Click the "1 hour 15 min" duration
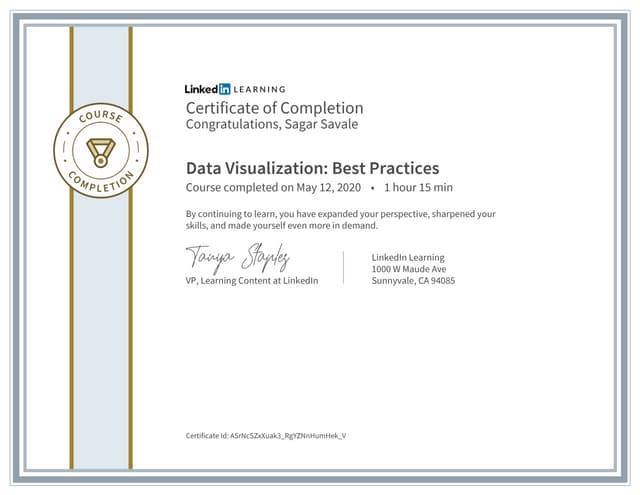Screen dimensions: 640x495 point(419,187)
